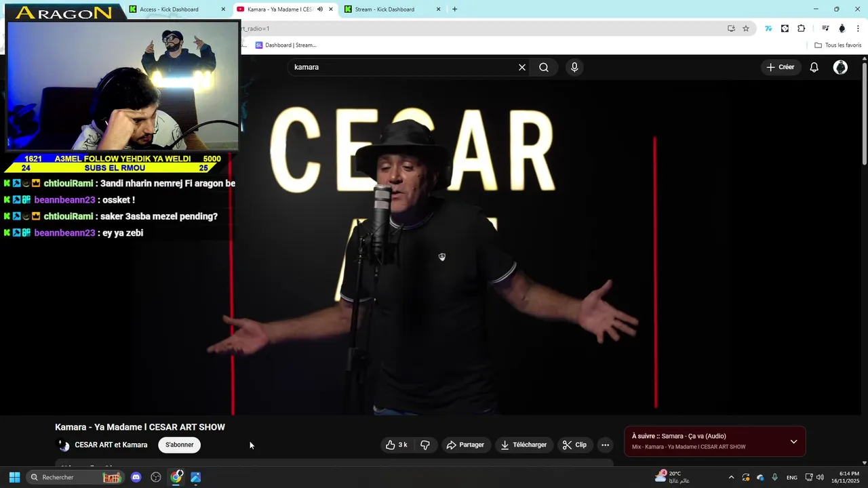Click 'Samara - Ça va (Audio)' up-next title
The height and width of the screenshot is (488, 868).
(x=694, y=436)
